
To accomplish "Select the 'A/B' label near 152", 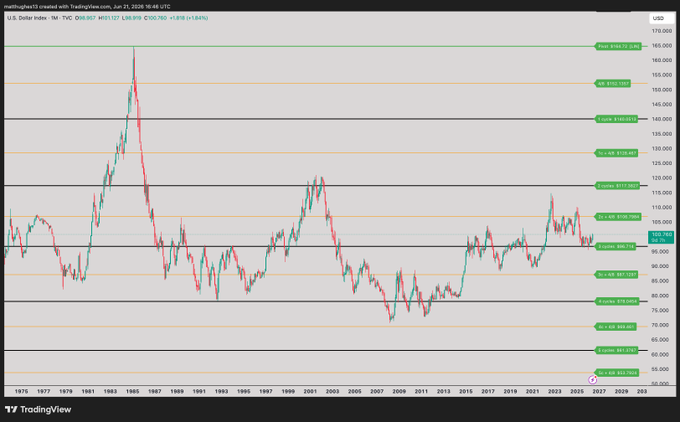I will click(x=613, y=83).
